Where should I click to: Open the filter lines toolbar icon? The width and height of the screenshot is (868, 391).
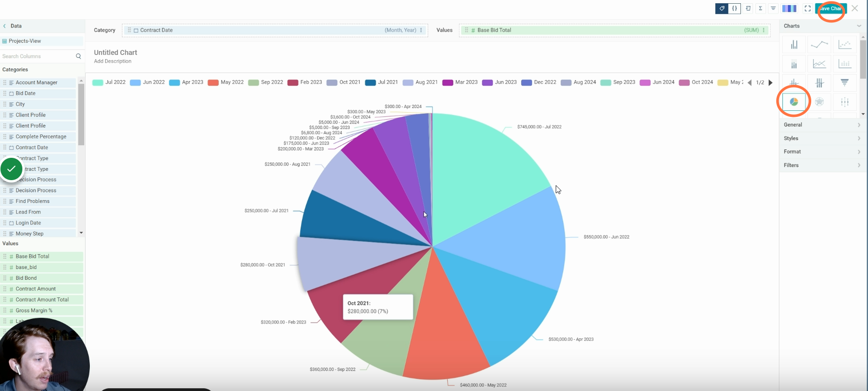(x=773, y=8)
